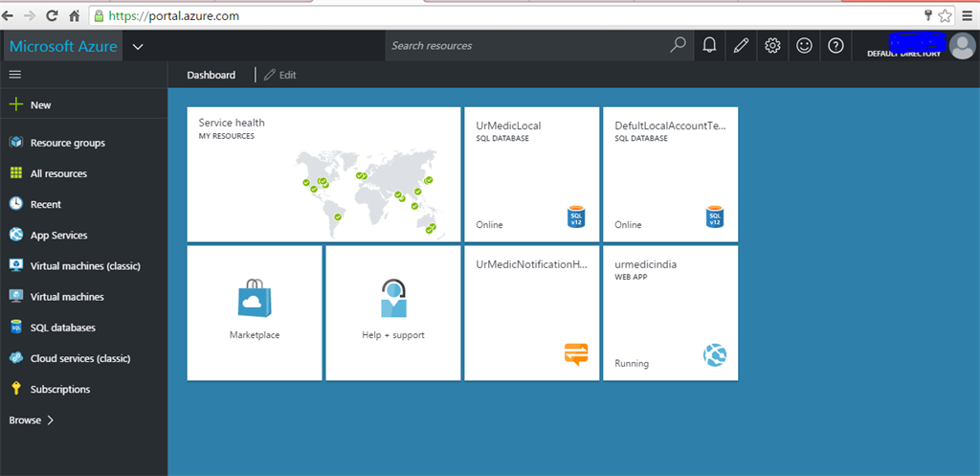Screen dimensions: 980x476
Task: Click the smiley feedback icon
Action: [x=804, y=46]
